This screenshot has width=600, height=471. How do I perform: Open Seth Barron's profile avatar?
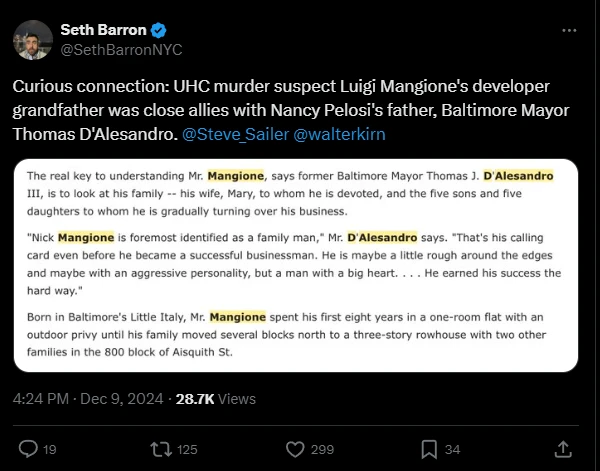[x=32, y=39]
